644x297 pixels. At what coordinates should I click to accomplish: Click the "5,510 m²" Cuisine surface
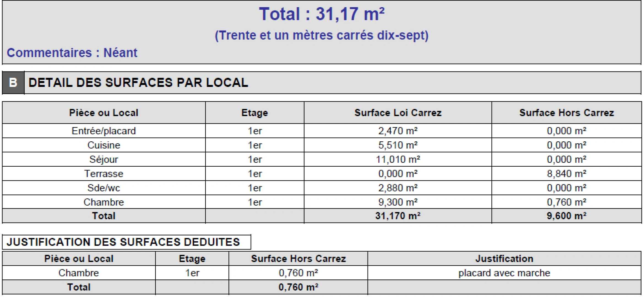click(398, 145)
